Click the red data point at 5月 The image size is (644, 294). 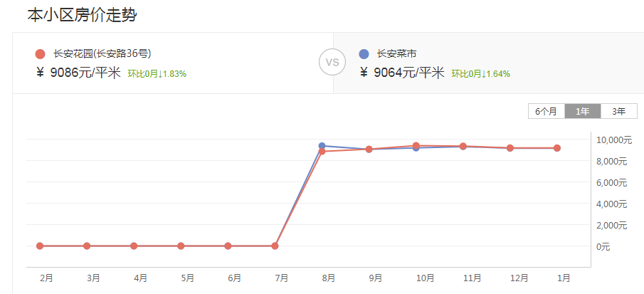click(181, 246)
